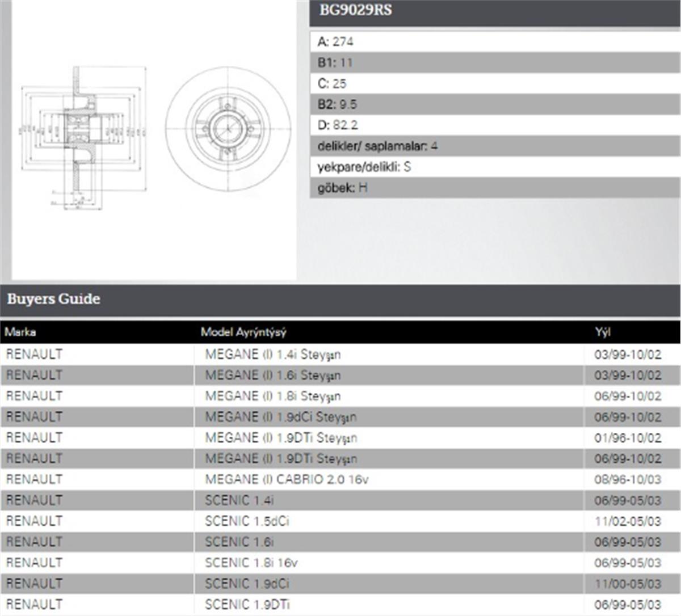Viewport: 681px width, 616px height.
Task: Click the BG9029RS part number heading
Action: pyautogui.click(x=355, y=10)
